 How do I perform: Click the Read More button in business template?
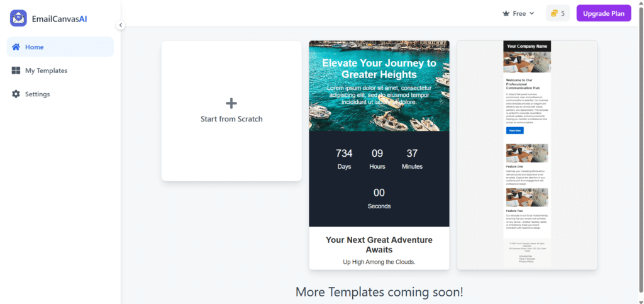tap(515, 131)
